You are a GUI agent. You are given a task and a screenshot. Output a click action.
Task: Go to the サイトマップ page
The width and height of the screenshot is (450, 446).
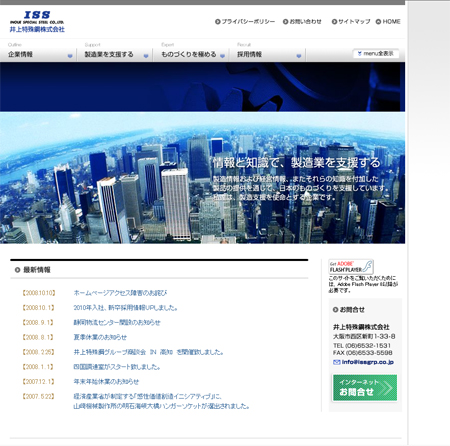tap(351, 22)
